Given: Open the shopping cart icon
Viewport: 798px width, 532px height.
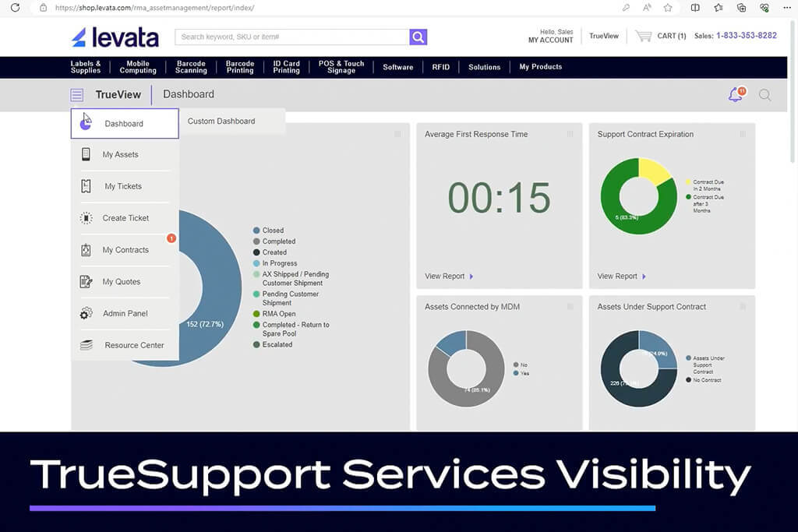Looking at the screenshot, I should [643, 36].
